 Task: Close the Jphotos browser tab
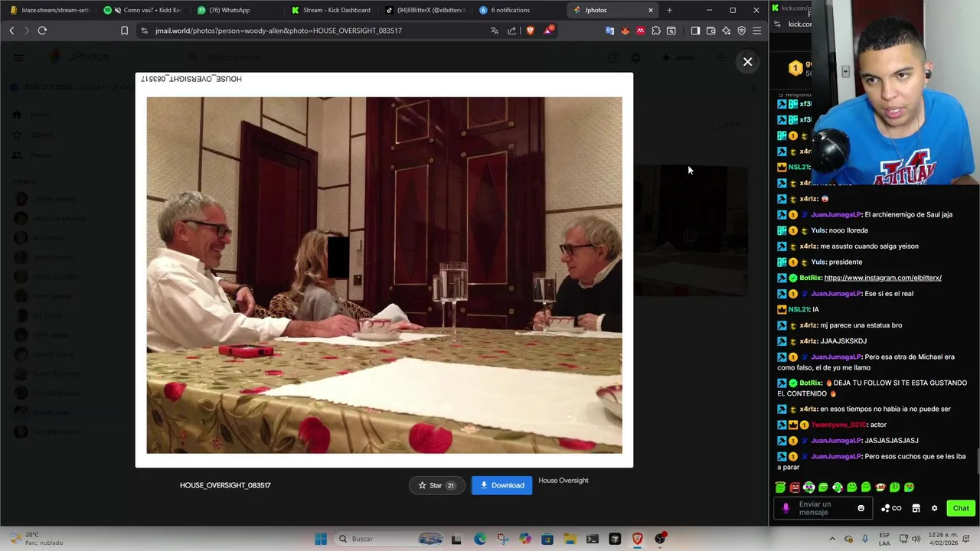click(651, 10)
